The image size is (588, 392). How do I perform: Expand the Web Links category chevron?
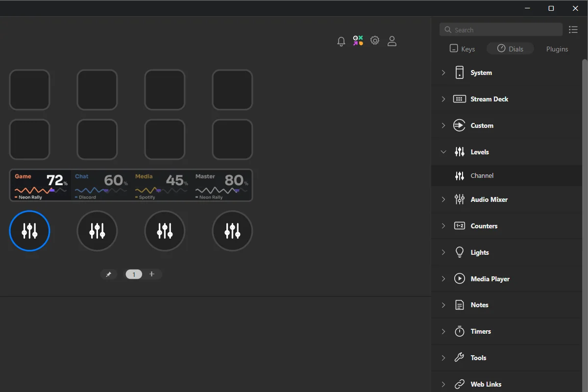pos(443,384)
